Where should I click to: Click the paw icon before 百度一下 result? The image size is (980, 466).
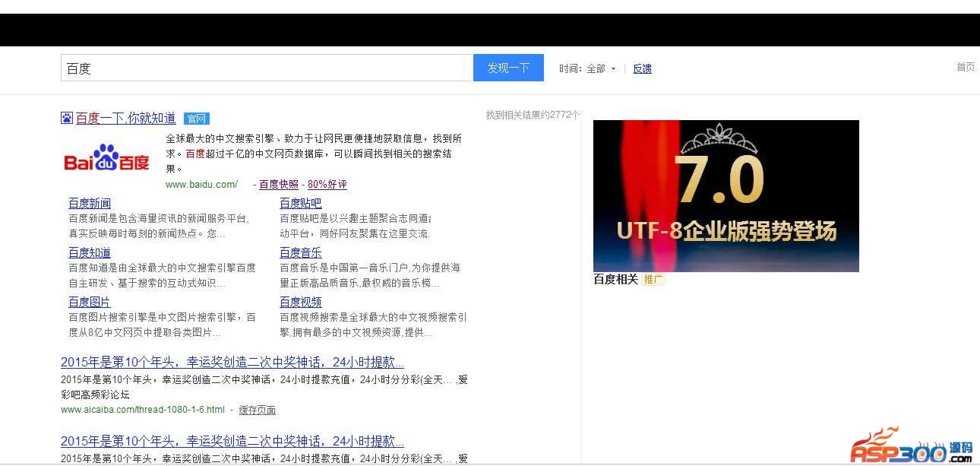(x=67, y=118)
